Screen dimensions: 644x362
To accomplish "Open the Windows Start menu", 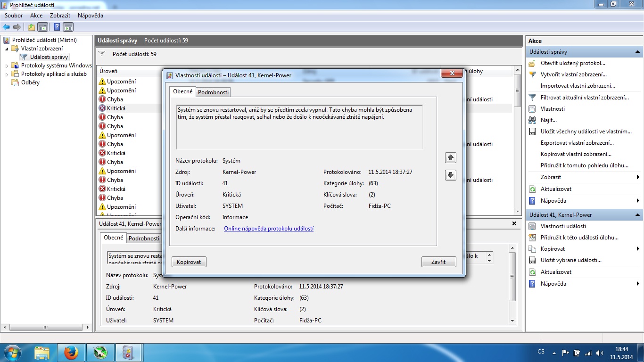I will (13, 352).
